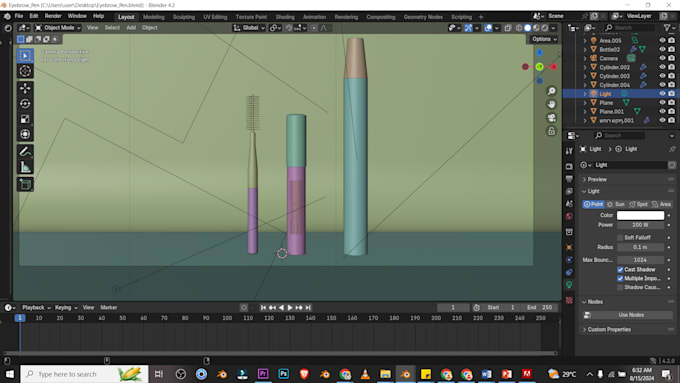680x383 pixels.
Task: Jump to the timeline end frame
Action: [x=308, y=308]
